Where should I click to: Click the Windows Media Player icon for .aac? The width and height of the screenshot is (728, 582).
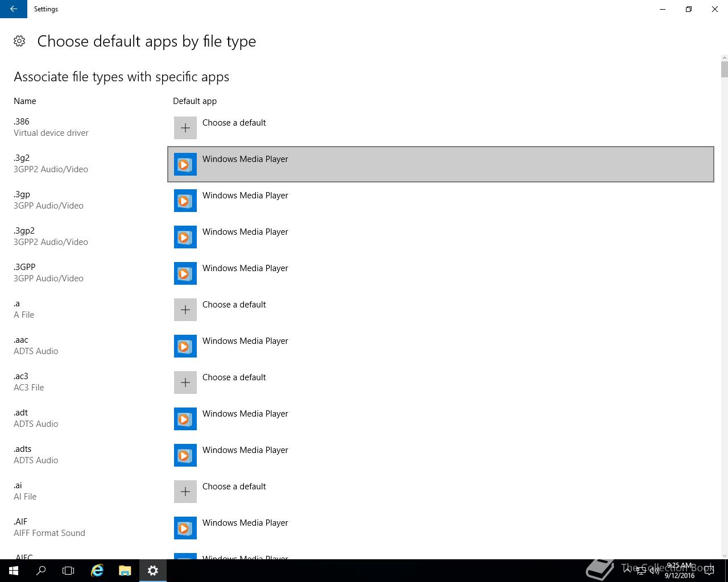point(185,346)
